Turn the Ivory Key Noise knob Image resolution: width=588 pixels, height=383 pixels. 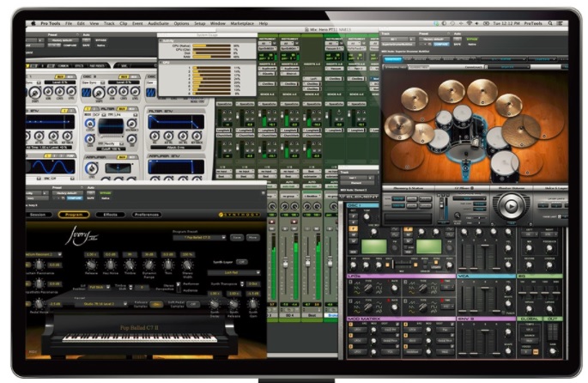tap(110, 265)
